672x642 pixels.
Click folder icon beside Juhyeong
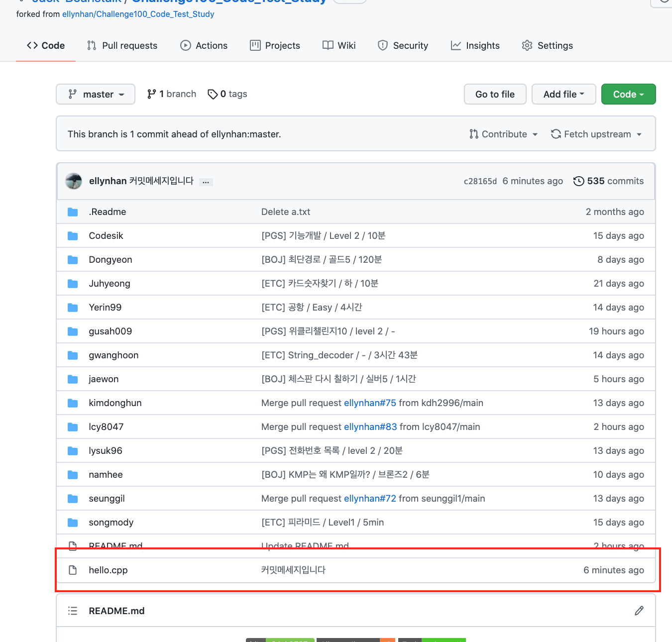click(73, 283)
